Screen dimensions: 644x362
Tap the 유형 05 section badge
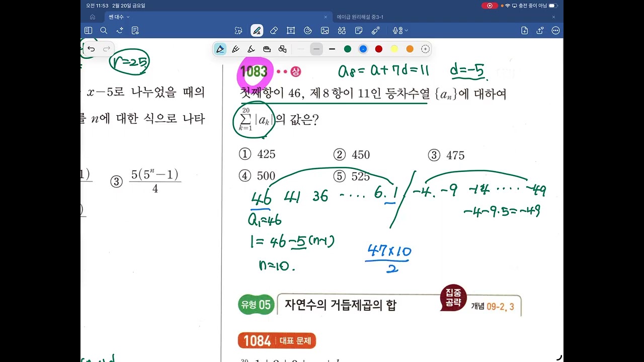256,305
